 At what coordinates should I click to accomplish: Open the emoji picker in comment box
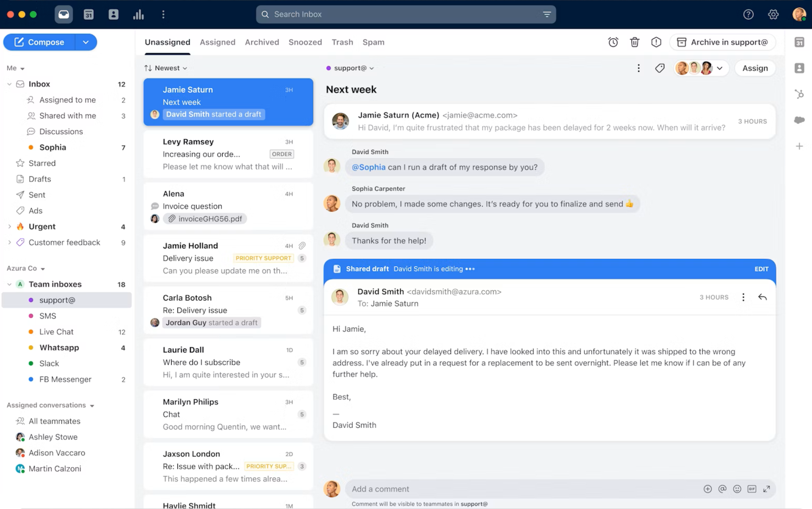pos(737,489)
